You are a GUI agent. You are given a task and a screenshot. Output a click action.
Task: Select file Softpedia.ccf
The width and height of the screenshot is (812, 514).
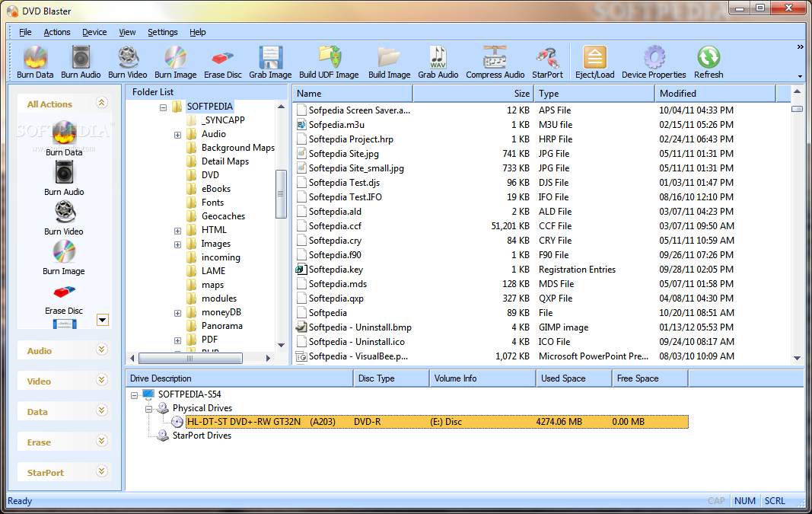click(335, 226)
